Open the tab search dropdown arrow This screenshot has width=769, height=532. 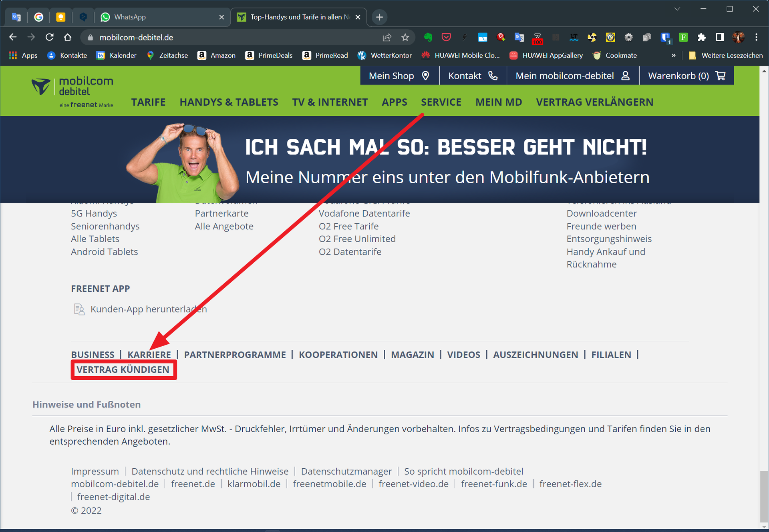677,9
